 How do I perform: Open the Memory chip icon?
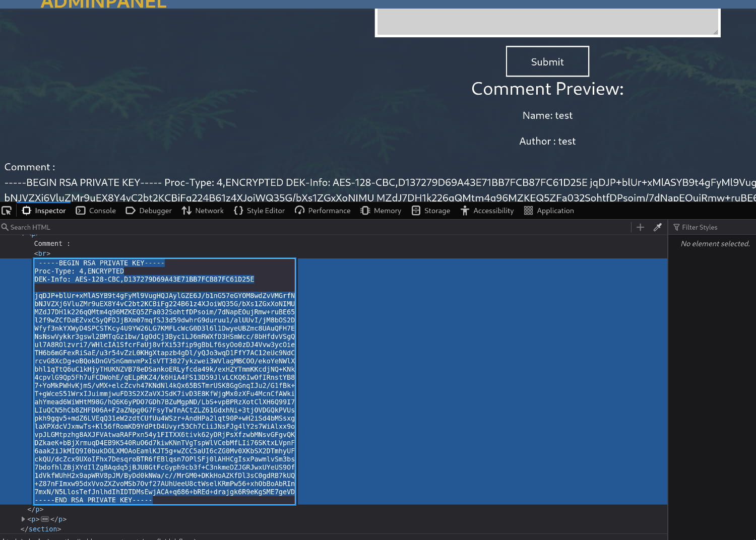click(365, 211)
